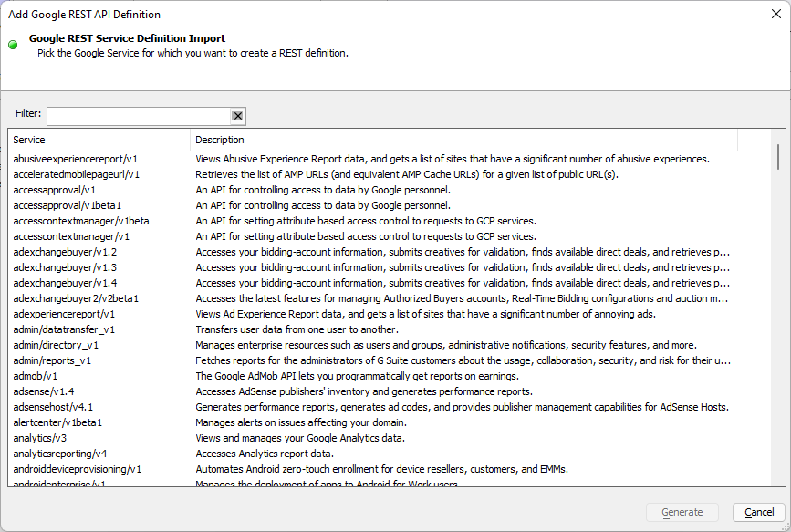Click the Generate button
This screenshot has height=532, width=791.
pyautogui.click(x=682, y=512)
